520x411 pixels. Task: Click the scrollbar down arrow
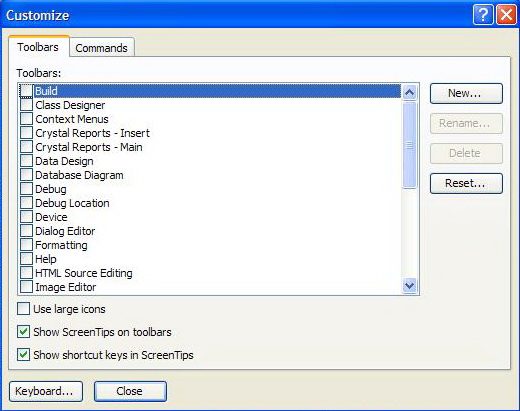click(x=409, y=286)
